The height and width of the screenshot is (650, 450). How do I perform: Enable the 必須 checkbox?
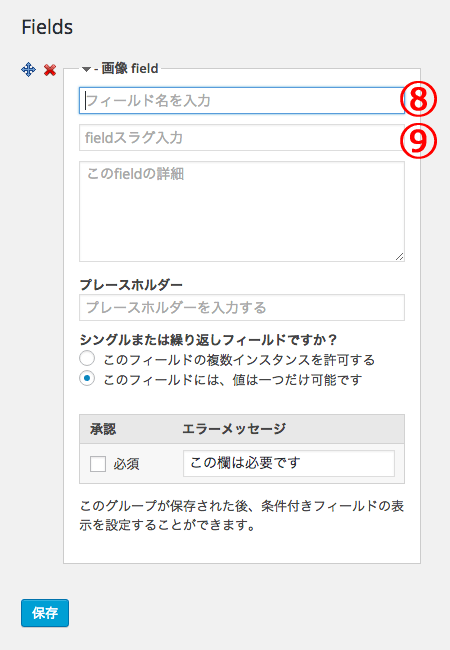98,464
